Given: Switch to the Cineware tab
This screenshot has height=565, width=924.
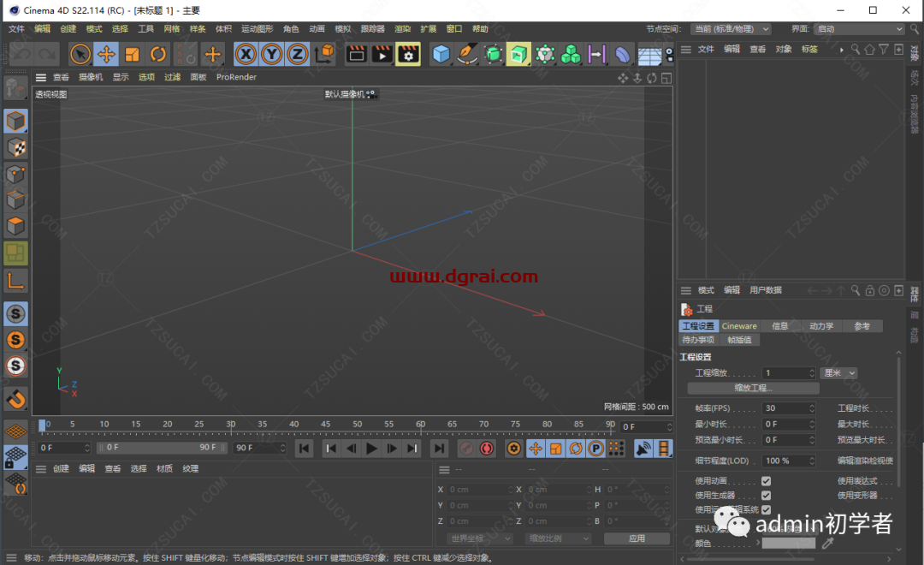Looking at the screenshot, I should point(739,326).
